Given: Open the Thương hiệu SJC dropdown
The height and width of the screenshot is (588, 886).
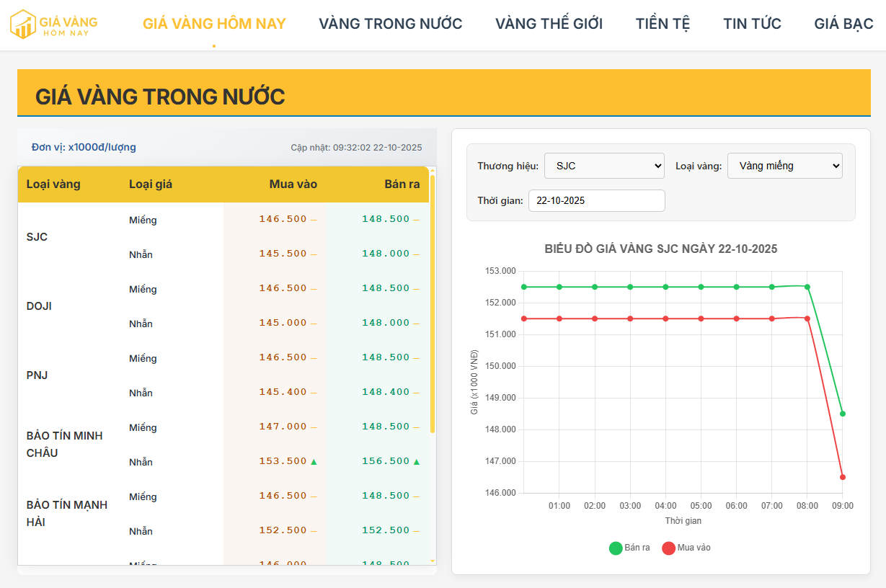Looking at the screenshot, I should (604, 166).
